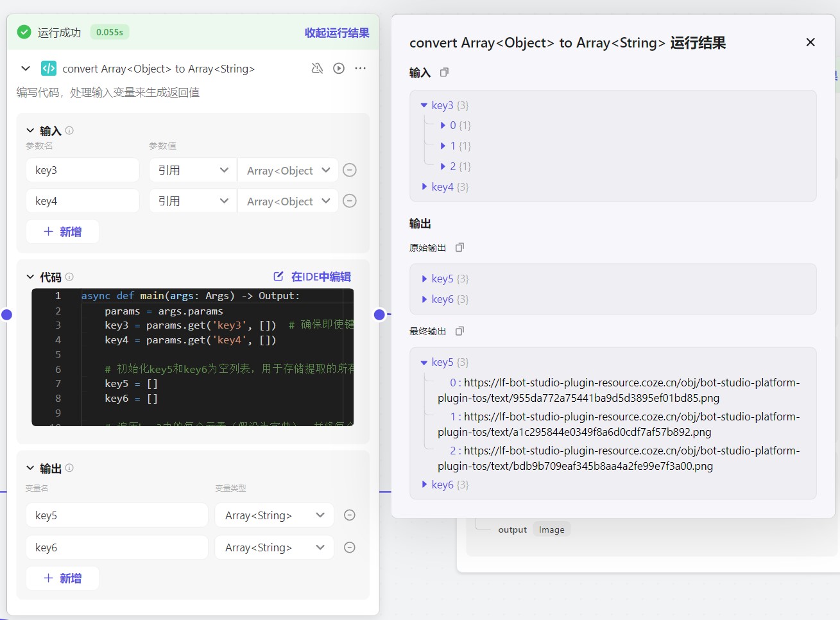Add a new output variable with 新增

pyautogui.click(x=62, y=578)
